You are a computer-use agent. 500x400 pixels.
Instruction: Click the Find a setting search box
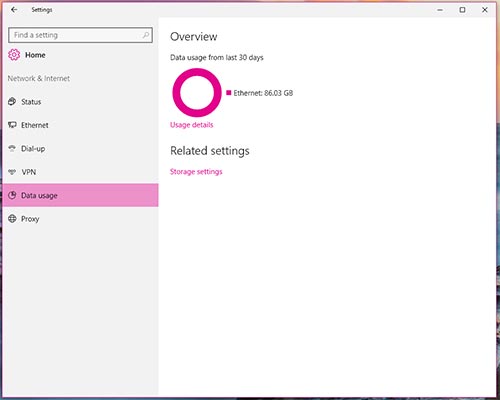coord(80,35)
